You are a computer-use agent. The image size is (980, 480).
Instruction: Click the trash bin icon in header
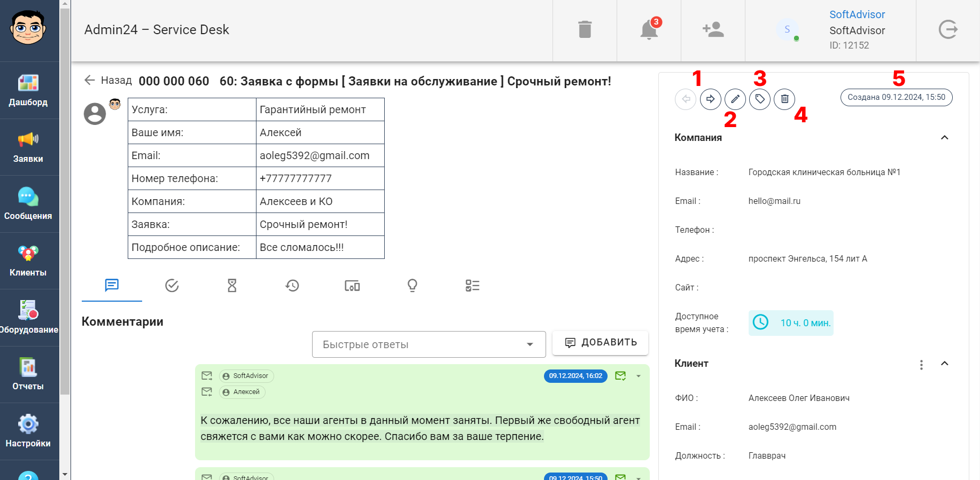point(585,30)
